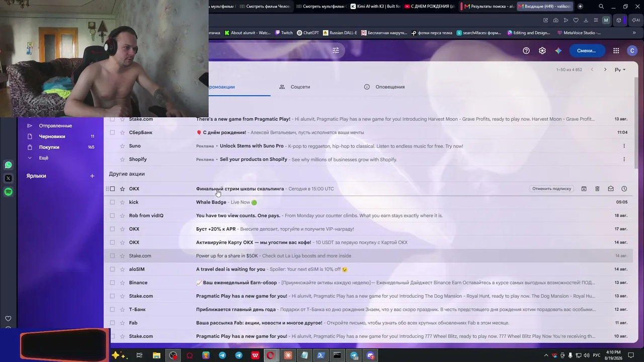Show hidden system tray icons
Viewport: 644px width, 362px height.
[547, 355]
